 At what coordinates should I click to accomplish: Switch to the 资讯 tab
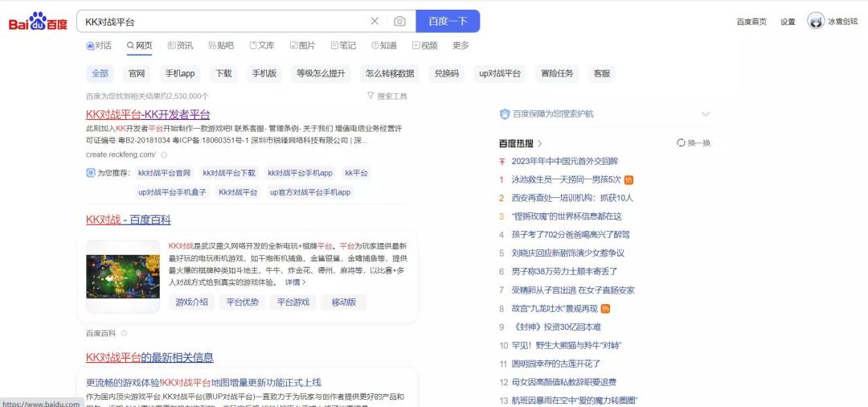point(181,45)
